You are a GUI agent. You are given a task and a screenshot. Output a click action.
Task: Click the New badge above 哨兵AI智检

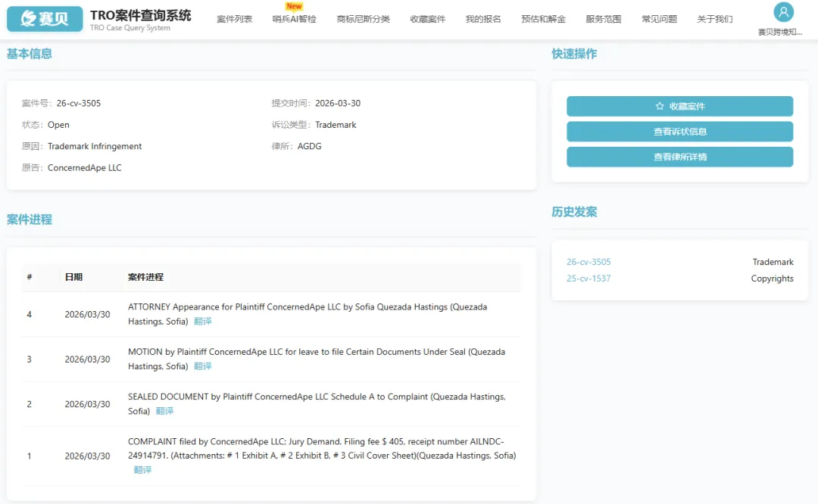tap(294, 6)
